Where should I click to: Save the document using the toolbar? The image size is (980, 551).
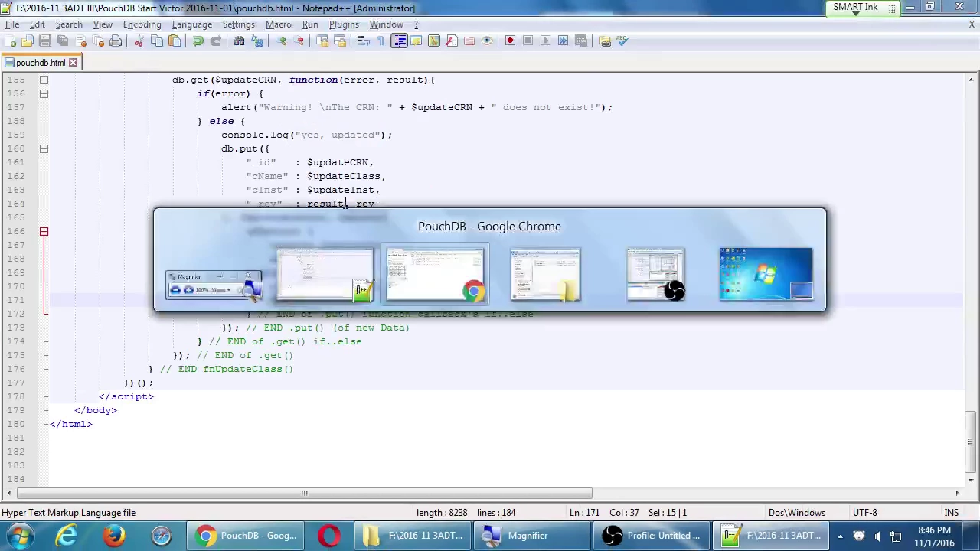(45, 41)
